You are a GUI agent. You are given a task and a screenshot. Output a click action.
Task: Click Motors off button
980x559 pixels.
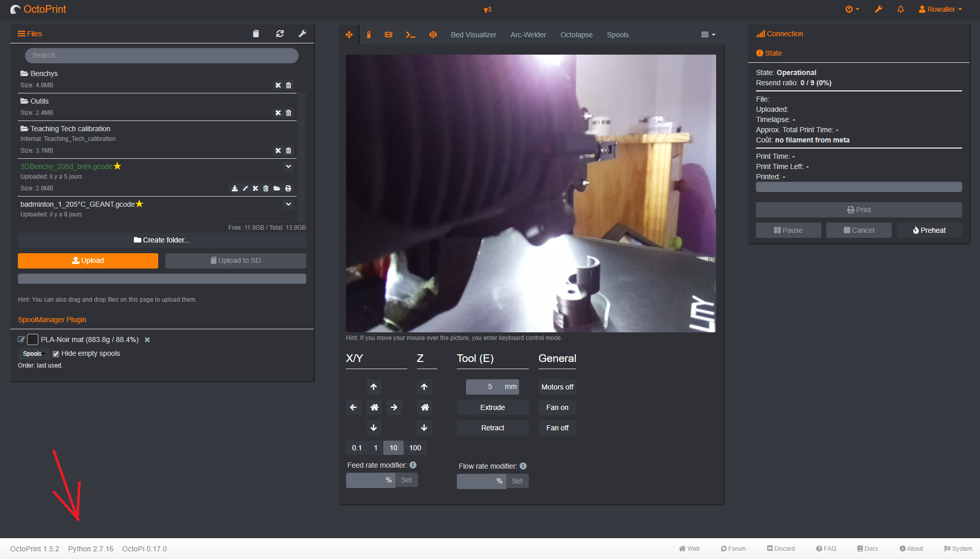tap(557, 387)
